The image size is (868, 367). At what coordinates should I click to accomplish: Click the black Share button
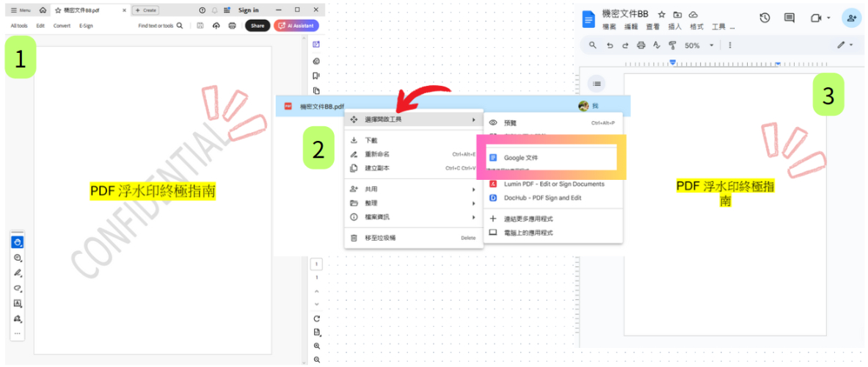[x=258, y=26]
